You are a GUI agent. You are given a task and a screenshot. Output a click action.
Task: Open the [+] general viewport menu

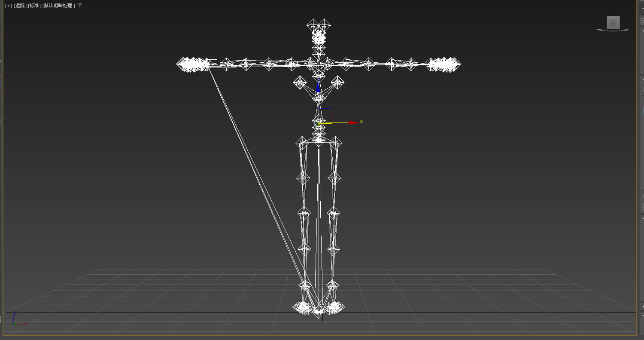(8, 6)
